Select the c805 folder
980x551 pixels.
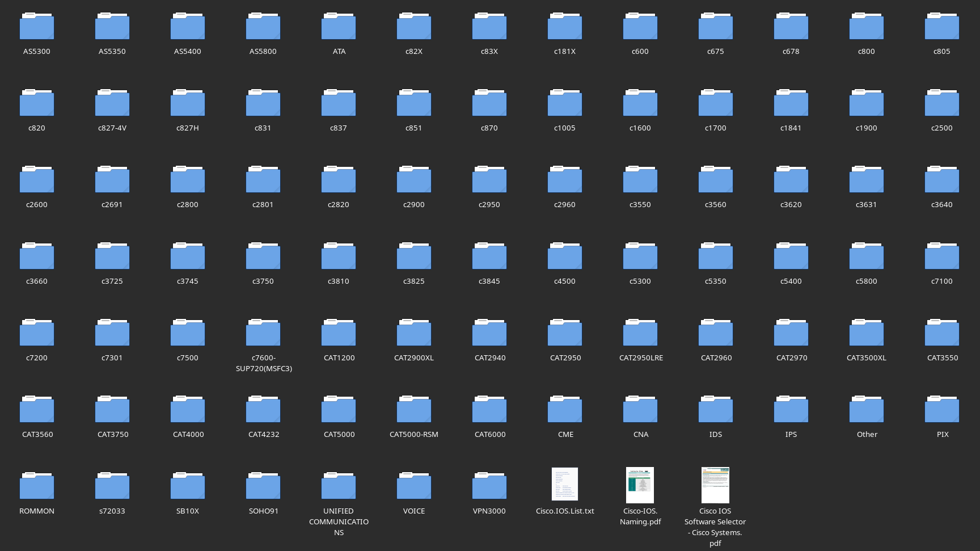point(942,27)
